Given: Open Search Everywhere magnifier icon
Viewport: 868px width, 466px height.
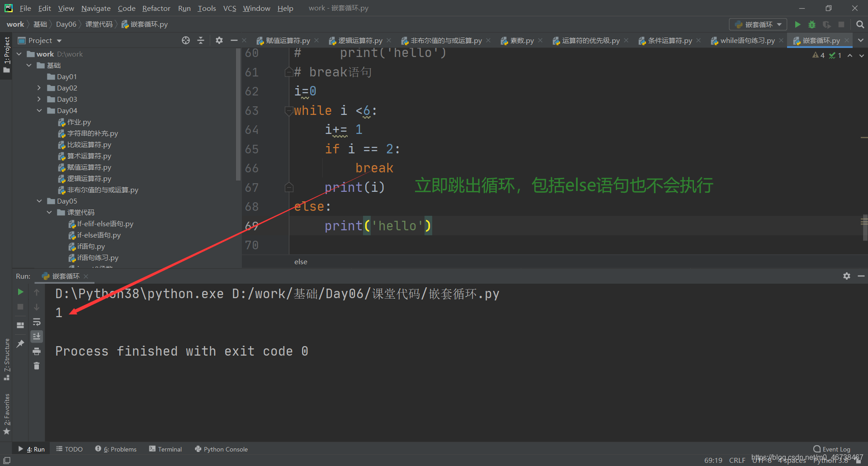Looking at the screenshot, I should coord(860,24).
